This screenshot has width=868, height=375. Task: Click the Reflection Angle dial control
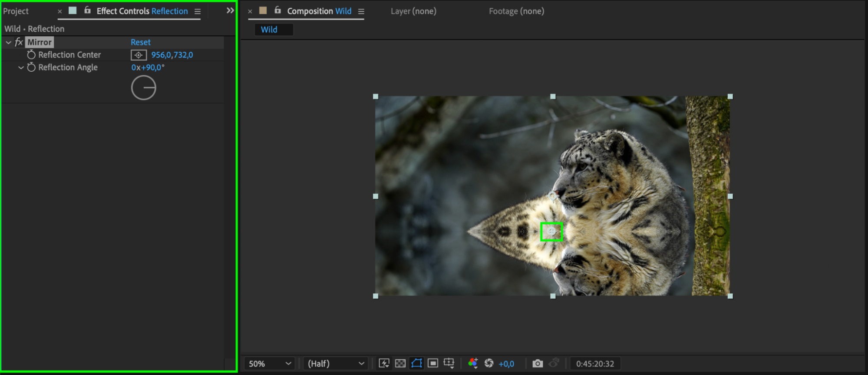144,88
